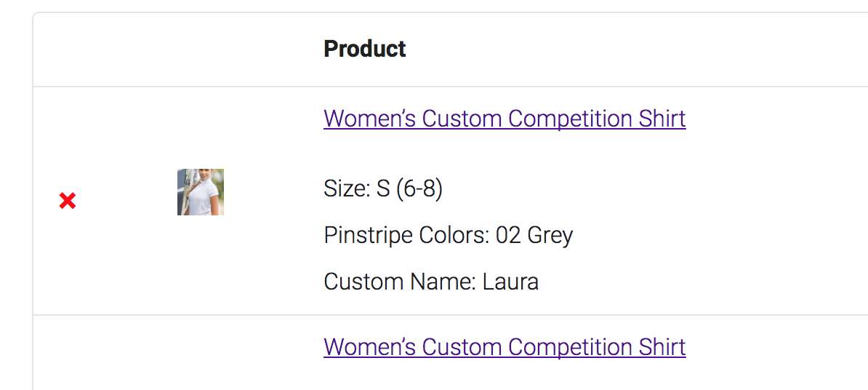Click the Size: S (6-8) text
The width and height of the screenshot is (868, 390).
[x=383, y=189]
